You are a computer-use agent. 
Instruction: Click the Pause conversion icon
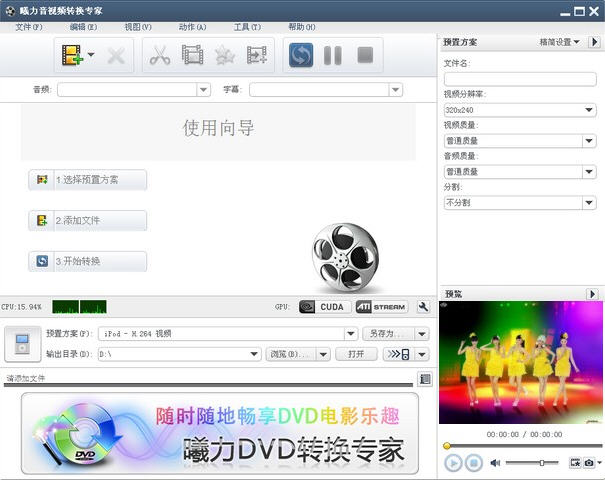(x=333, y=55)
